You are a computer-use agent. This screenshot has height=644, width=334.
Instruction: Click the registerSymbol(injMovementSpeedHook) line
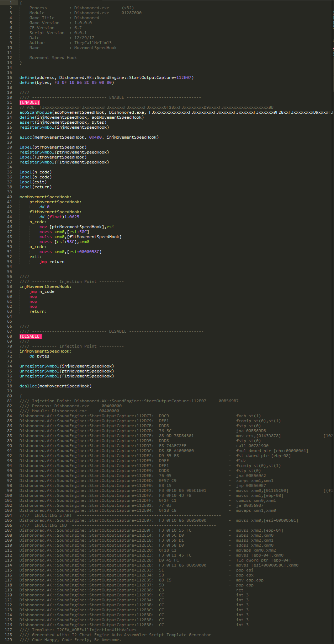coord(64,127)
